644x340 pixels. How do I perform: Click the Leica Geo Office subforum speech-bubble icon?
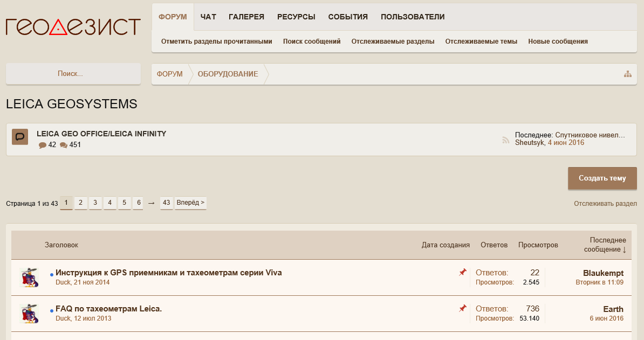[20, 137]
